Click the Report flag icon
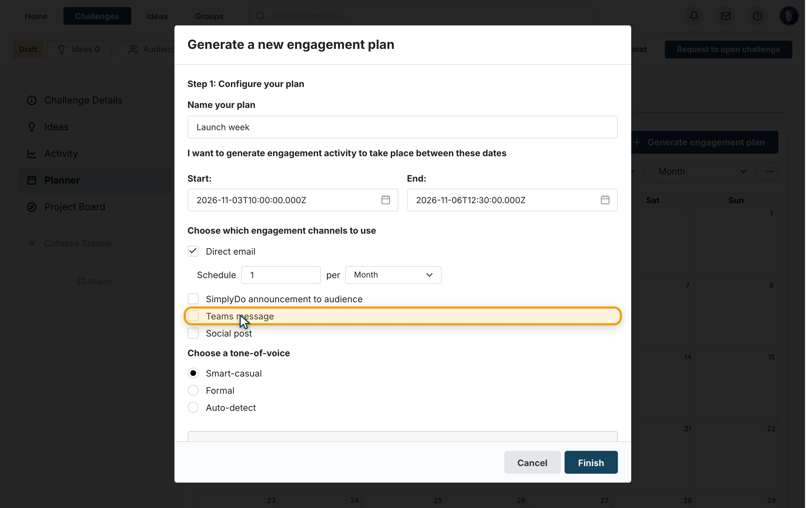Image resolution: width=812 pixels, height=508 pixels. (x=82, y=282)
